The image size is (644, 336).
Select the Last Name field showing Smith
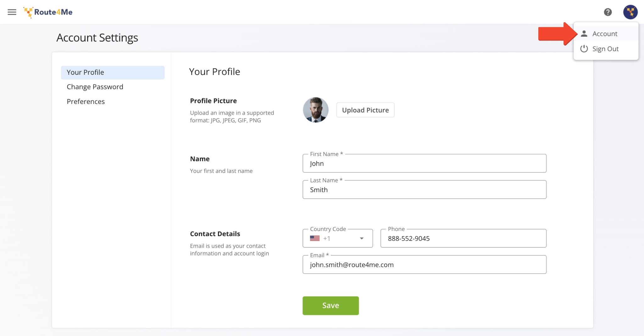tap(424, 189)
